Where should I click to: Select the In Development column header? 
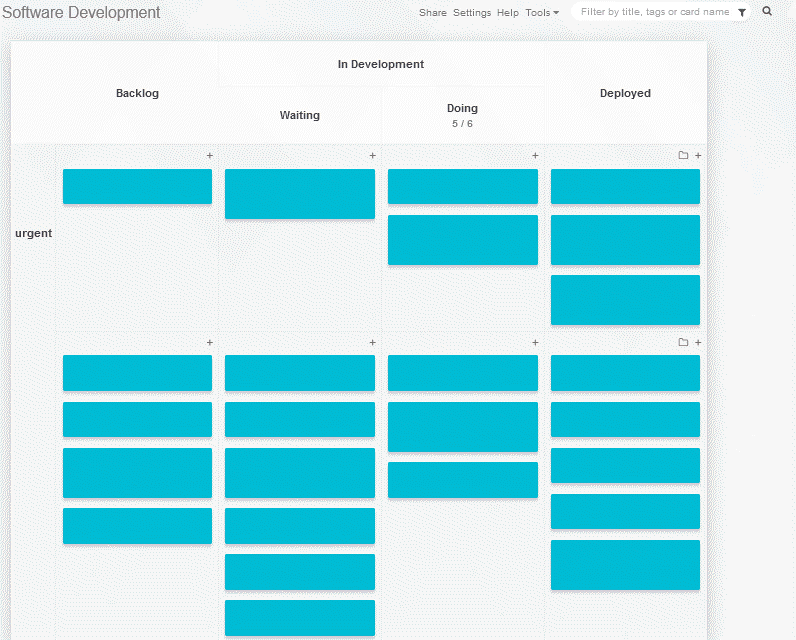381,64
